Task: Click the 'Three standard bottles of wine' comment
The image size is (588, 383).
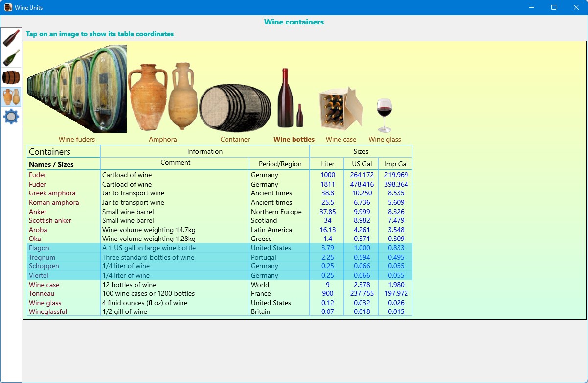Action: tap(148, 257)
